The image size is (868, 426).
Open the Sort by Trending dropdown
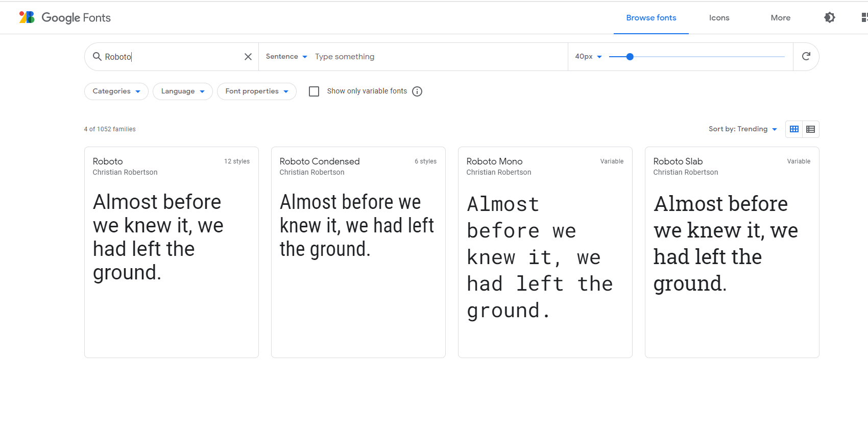pyautogui.click(x=743, y=129)
